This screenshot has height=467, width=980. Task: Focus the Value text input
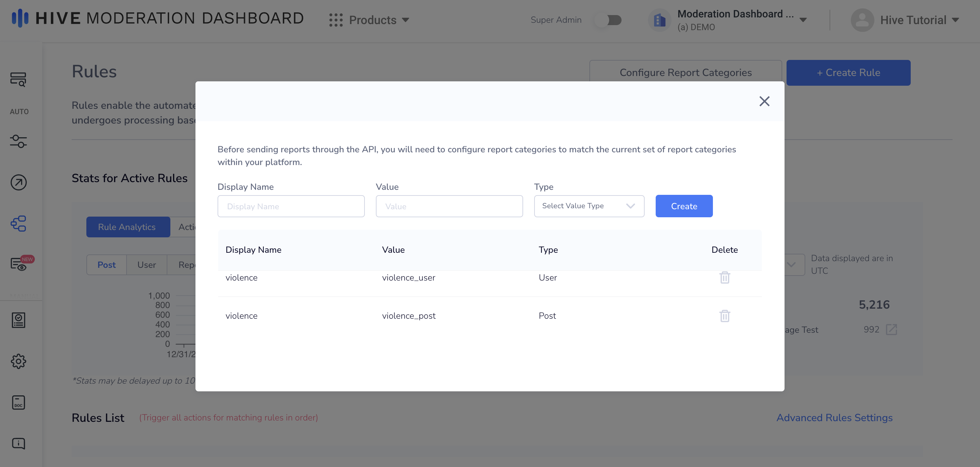[x=449, y=206]
